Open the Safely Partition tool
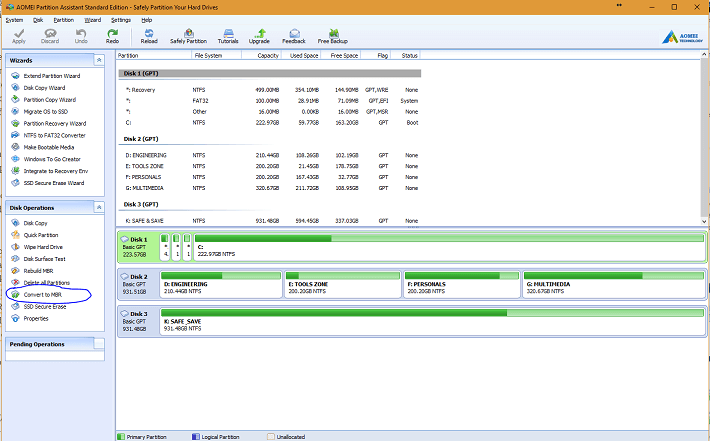 pos(188,36)
